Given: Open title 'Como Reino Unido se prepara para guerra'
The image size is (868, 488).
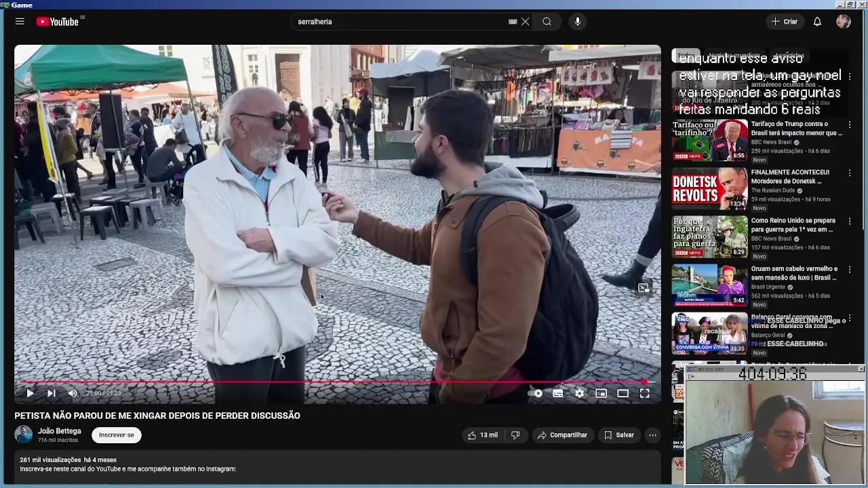Looking at the screenshot, I should point(793,225).
